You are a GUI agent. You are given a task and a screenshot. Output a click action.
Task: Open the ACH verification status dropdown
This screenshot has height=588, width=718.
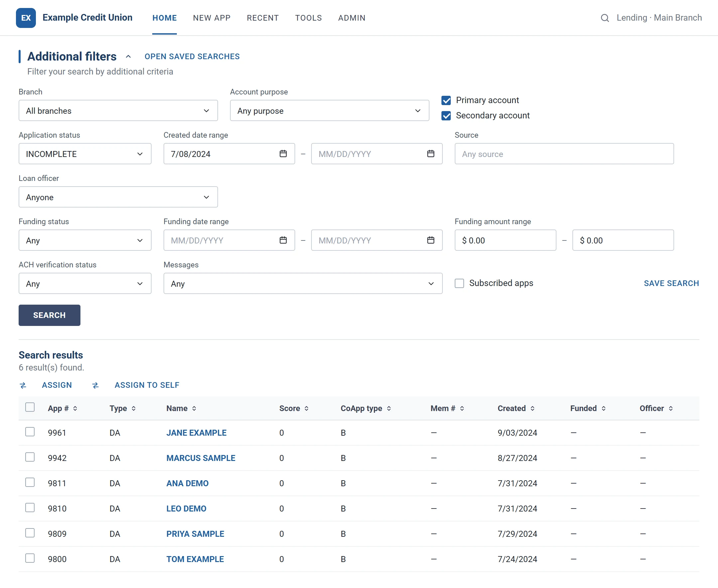85,283
